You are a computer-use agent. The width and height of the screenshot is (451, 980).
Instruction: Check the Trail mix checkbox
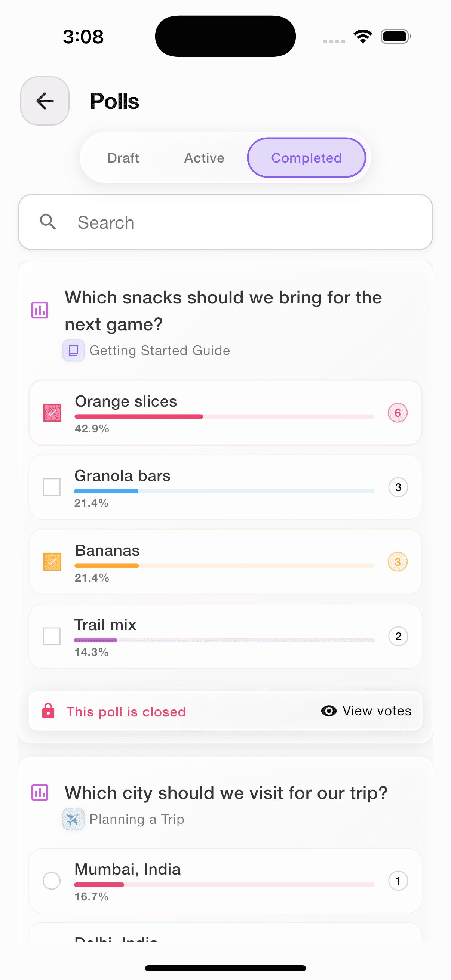coord(52,636)
